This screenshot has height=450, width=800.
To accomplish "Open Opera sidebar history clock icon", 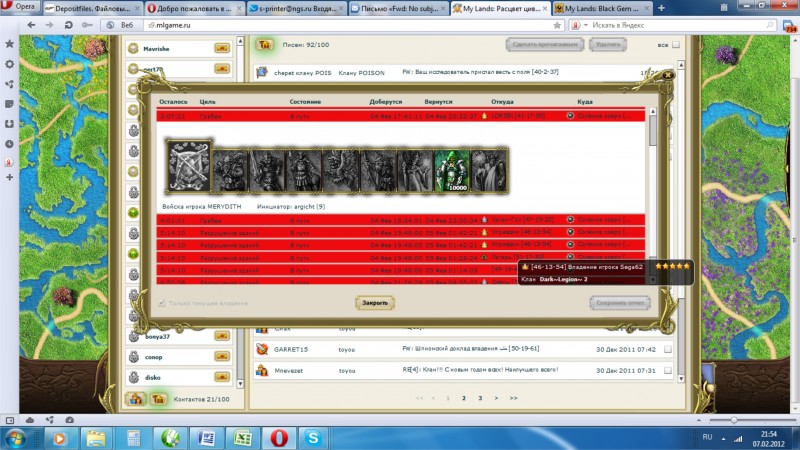I will point(9,144).
